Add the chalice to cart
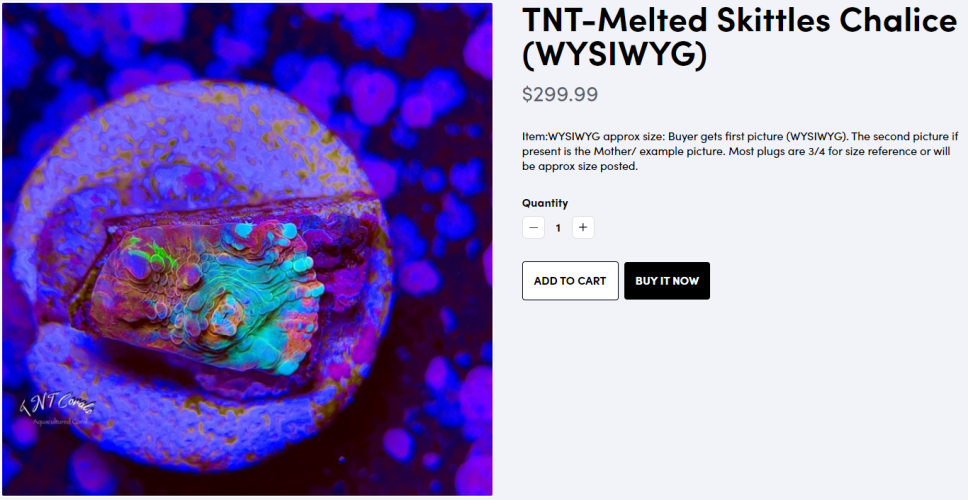The height and width of the screenshot is (500, 968). (x=570, y=281)
